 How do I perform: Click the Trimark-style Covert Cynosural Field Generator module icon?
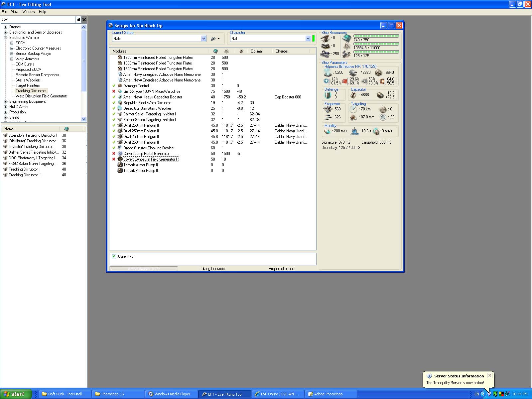coord(120,159)
